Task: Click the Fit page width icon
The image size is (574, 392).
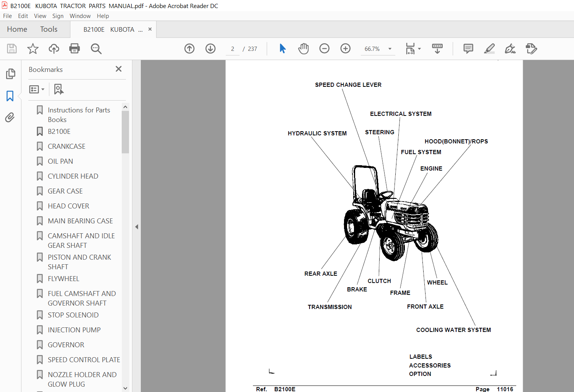Action: click(x=410, y=49)
